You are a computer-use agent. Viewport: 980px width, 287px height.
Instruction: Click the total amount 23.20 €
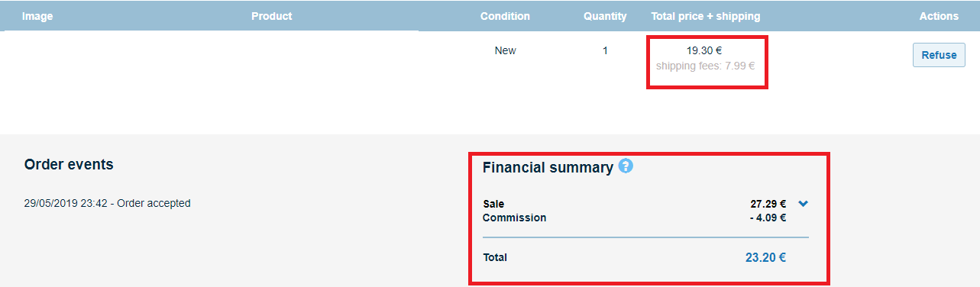pos(765,257)
